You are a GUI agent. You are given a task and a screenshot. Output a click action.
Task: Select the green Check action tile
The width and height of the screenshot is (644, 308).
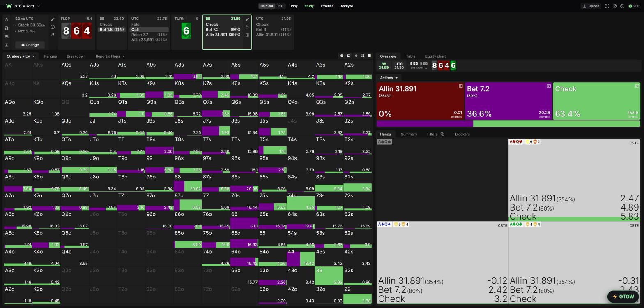pyautogui.click(x=596, y=101)
